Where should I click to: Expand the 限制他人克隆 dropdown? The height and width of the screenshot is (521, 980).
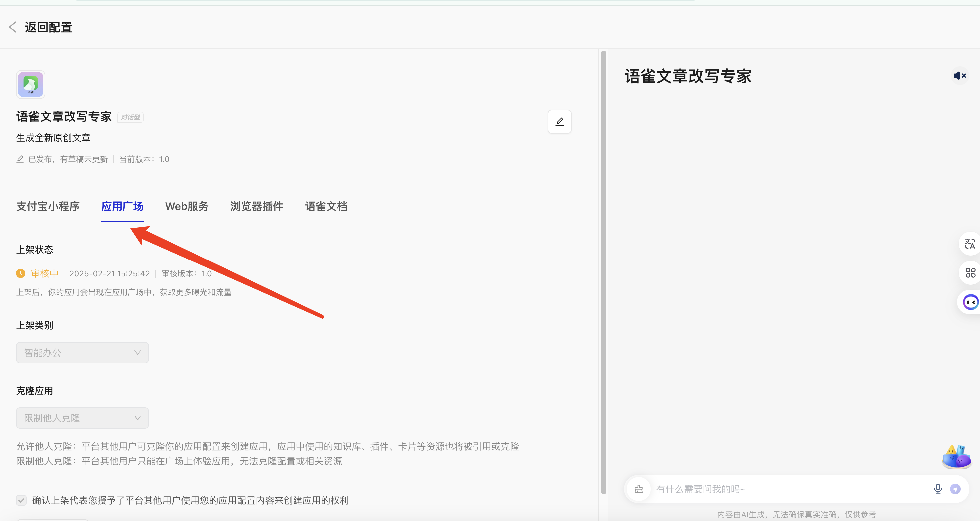click(82, 418)
